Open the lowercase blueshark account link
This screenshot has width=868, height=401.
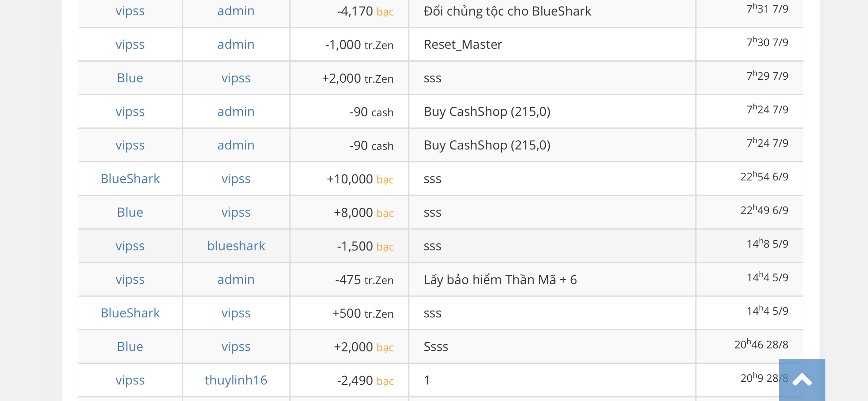tap(236, 246)
